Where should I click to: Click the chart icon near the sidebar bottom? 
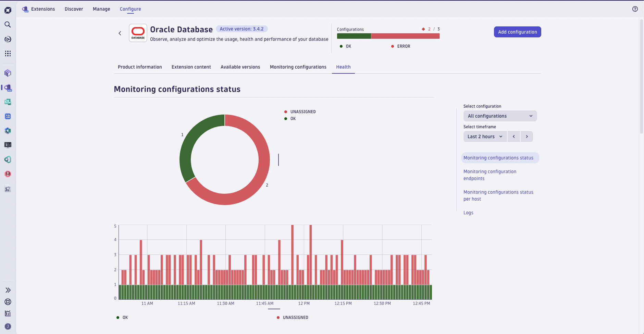pos(8,313)
